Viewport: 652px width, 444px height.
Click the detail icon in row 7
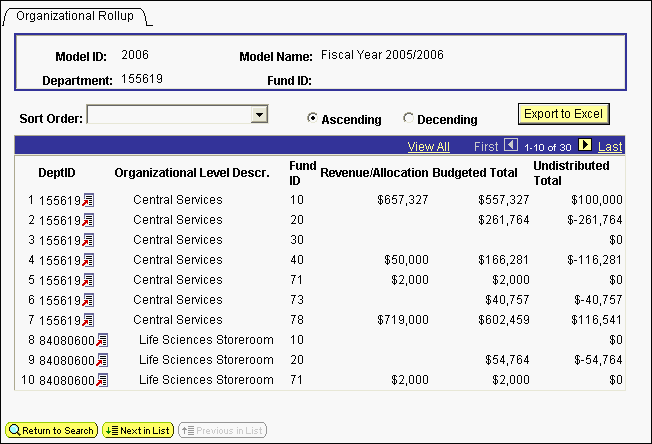88,320
